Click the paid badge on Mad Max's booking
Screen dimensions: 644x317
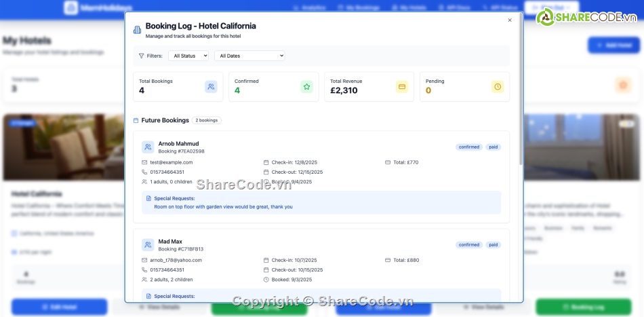(x=494, y=245)
